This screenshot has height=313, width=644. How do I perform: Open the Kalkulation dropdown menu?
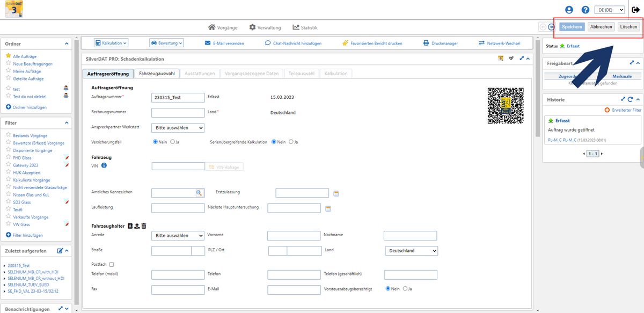[112, 43]
